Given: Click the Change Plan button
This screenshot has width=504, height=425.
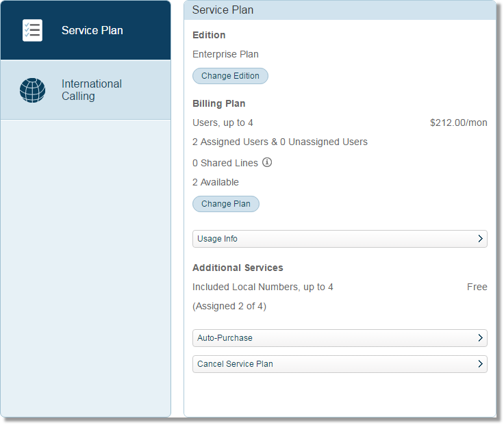Looking at the screenshot, I should point(226,204).
